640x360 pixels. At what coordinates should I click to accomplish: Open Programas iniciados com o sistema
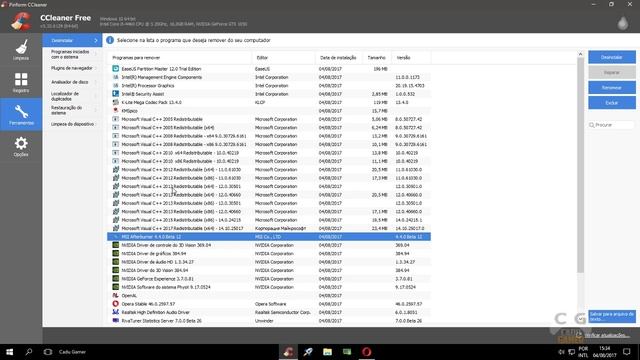(x=72, y=54)
